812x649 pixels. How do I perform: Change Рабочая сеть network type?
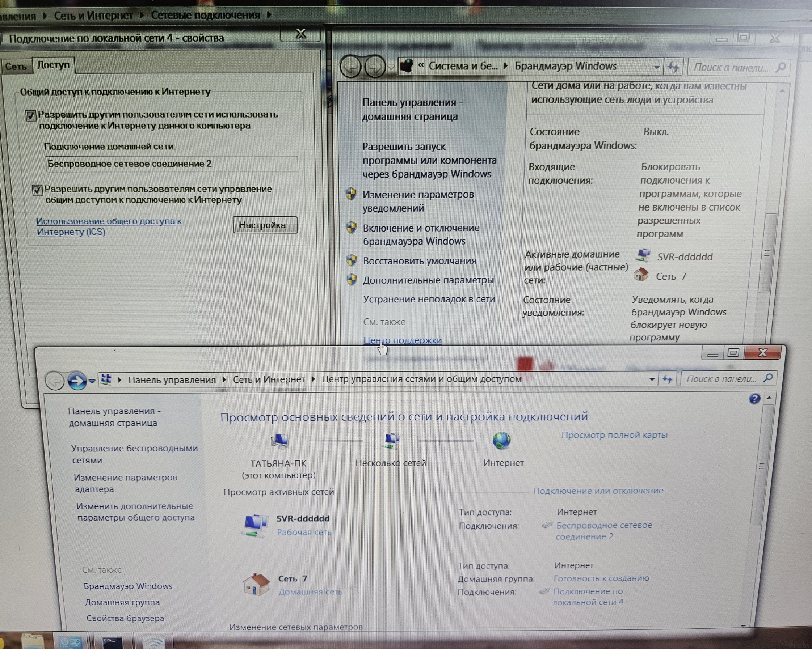(304, 532)
